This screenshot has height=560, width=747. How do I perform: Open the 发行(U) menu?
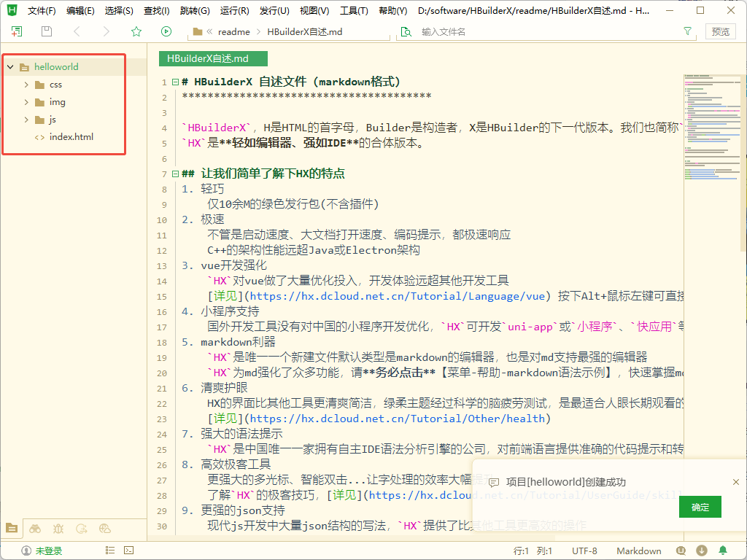point(274,10)
